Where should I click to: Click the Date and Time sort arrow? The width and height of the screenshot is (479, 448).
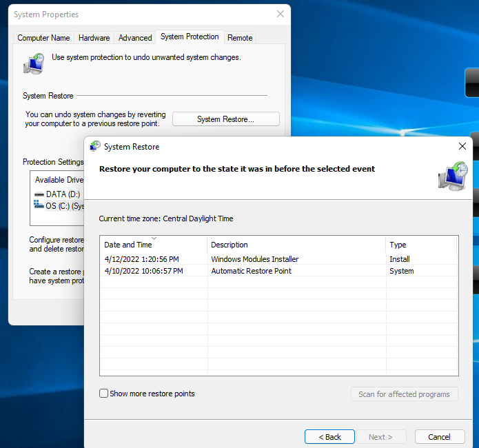pos(154,238)
